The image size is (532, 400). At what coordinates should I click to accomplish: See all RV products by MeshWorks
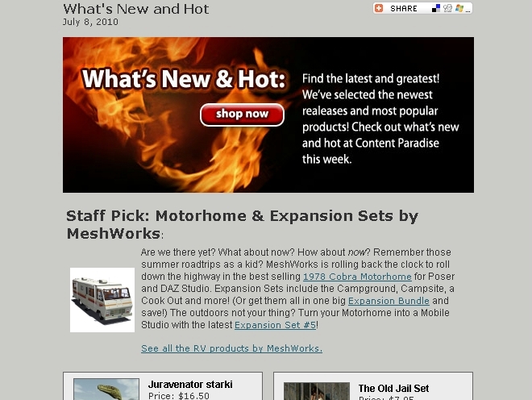pos(231,348)
